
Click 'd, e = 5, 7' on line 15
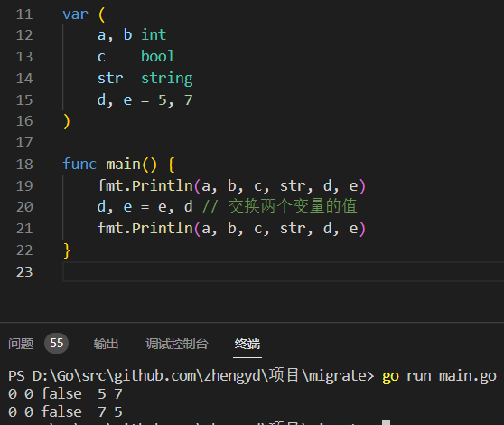145,100
